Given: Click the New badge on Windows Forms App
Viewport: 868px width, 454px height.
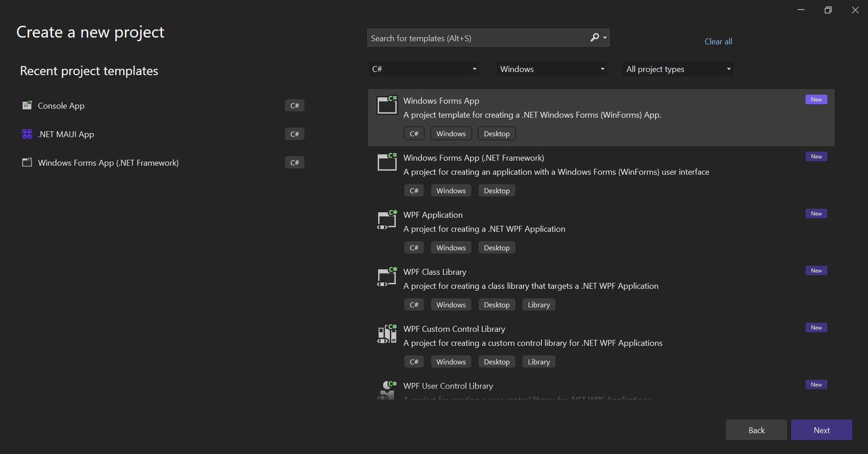Looking at the screenshot, I should click(x=816, y=100).
